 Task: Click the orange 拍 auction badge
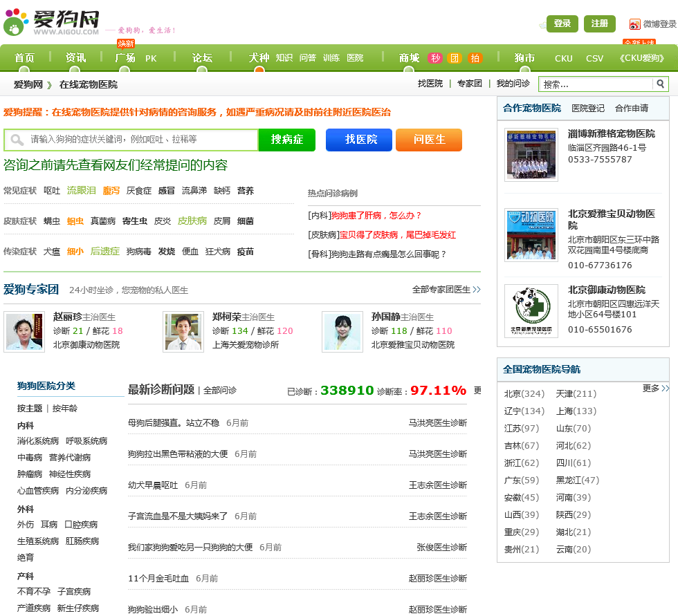(x=475, y=58)
